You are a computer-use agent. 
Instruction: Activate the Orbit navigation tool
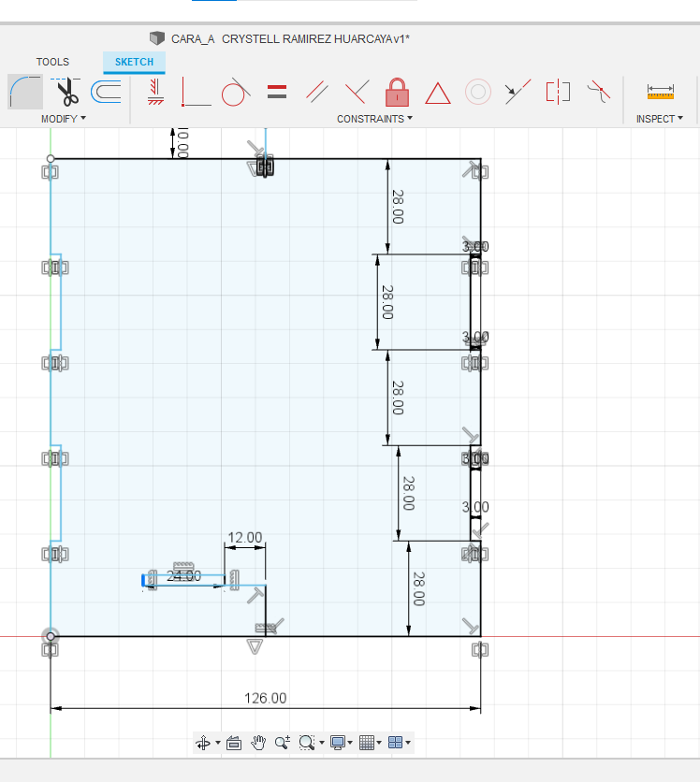[203, 743]
